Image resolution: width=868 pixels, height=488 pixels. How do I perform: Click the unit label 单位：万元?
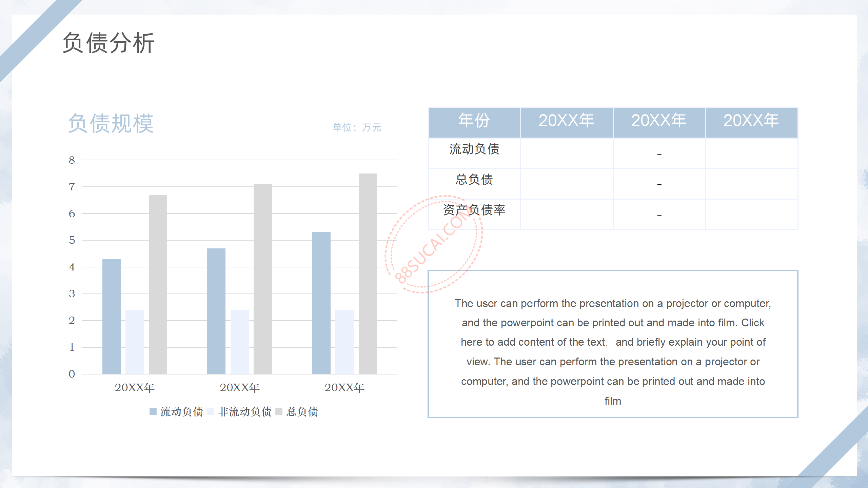(357, 127)
